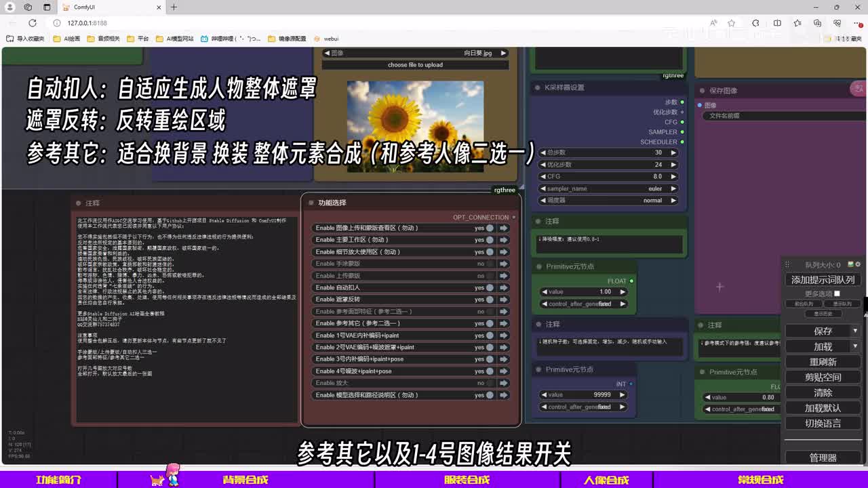Viewport: 868px width, 488px height.
Task: Click left arrow to decrease CFG value
Action: (542, 176)
